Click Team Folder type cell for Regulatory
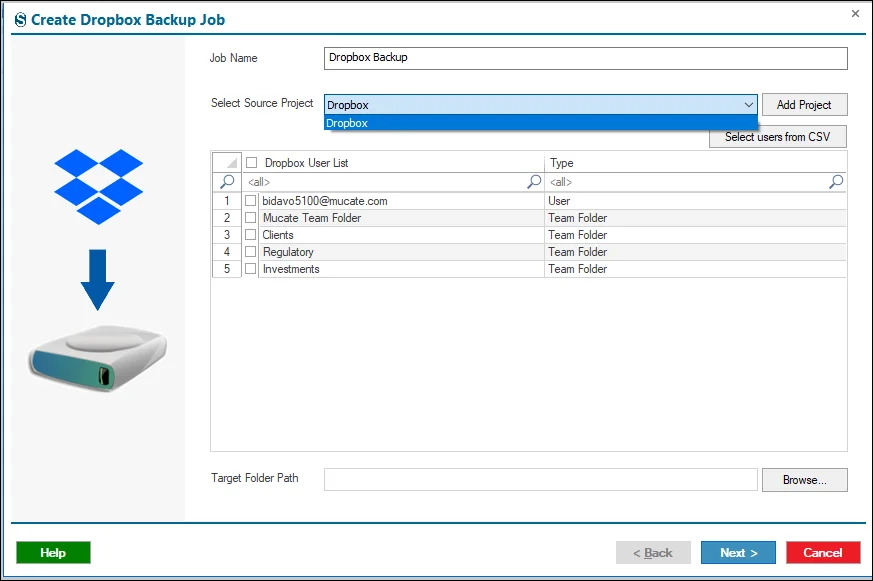The image size is (873, 581). tap(695, 252)
